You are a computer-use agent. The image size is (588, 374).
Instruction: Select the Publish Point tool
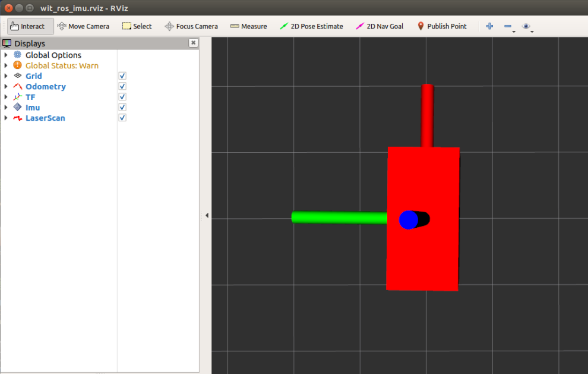pos(442,26)
